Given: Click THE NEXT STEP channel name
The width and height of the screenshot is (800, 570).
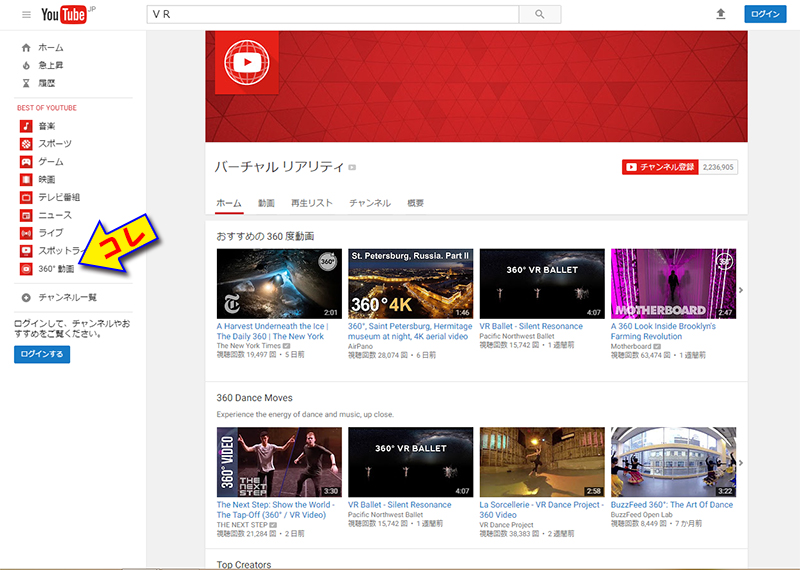Looking at the screenshot, I should coord(242,525).
